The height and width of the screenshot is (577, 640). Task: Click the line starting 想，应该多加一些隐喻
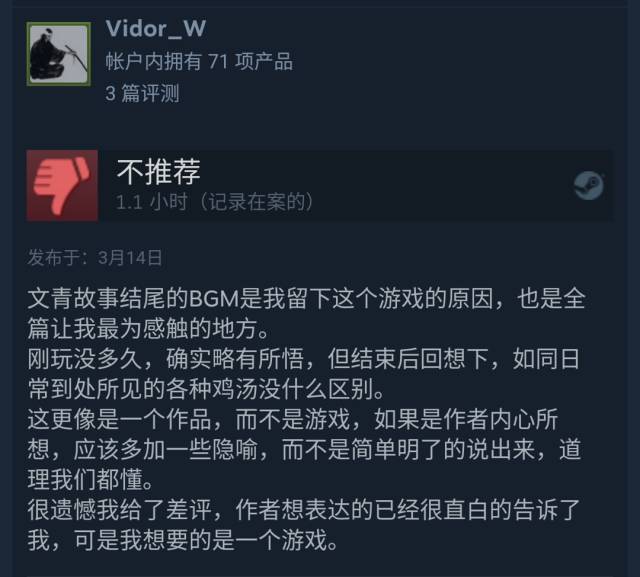[304, 449]
